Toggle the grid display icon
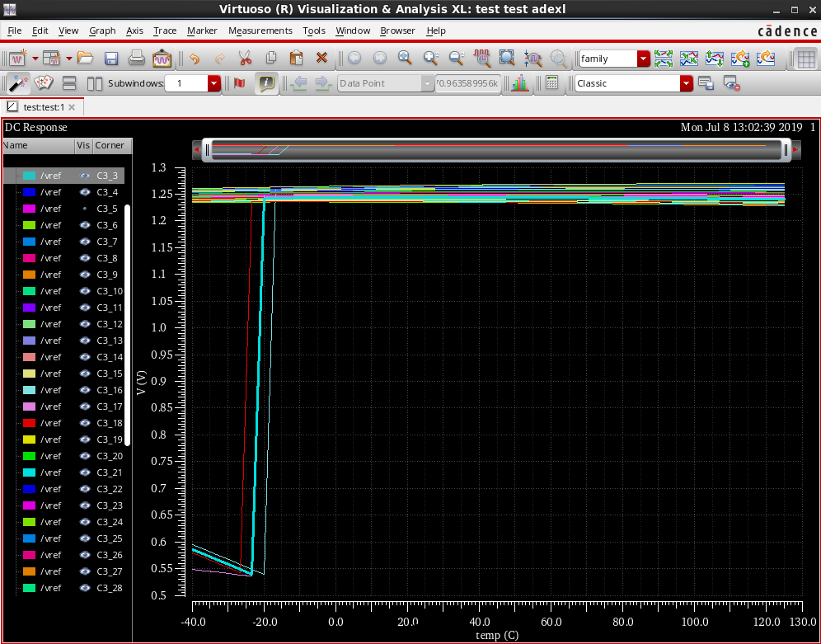The width and height of the screenshot is (821, 644). tap(806, 59)
